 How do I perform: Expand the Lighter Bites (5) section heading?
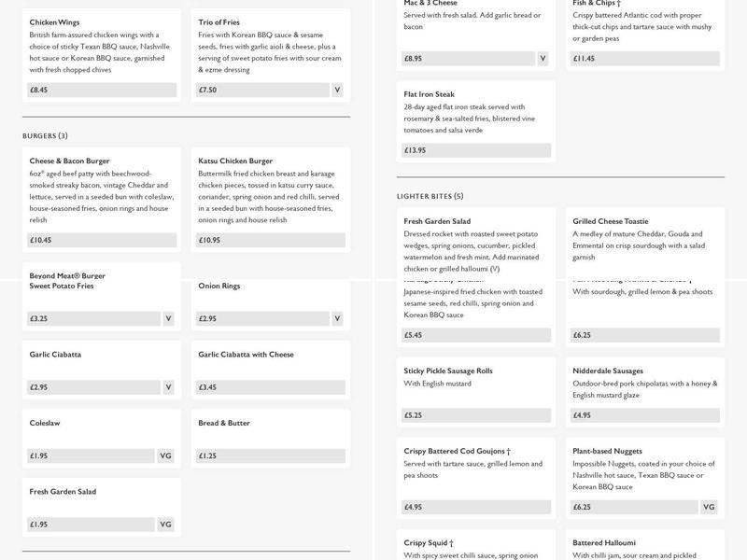click(x=430, y=196)
